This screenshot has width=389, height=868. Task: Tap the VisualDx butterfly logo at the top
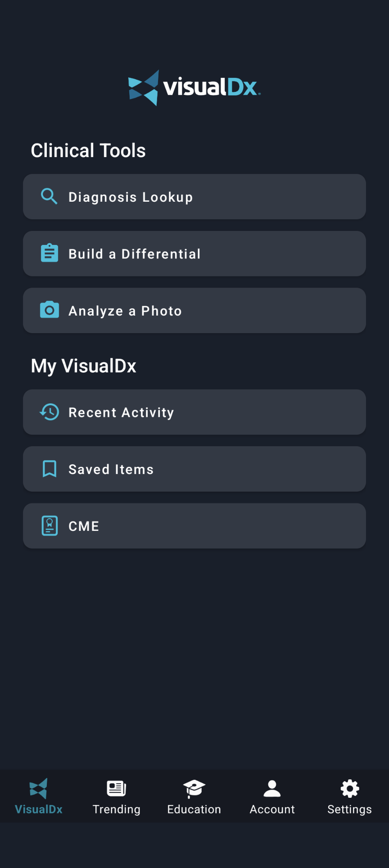[x=144, y=87]
